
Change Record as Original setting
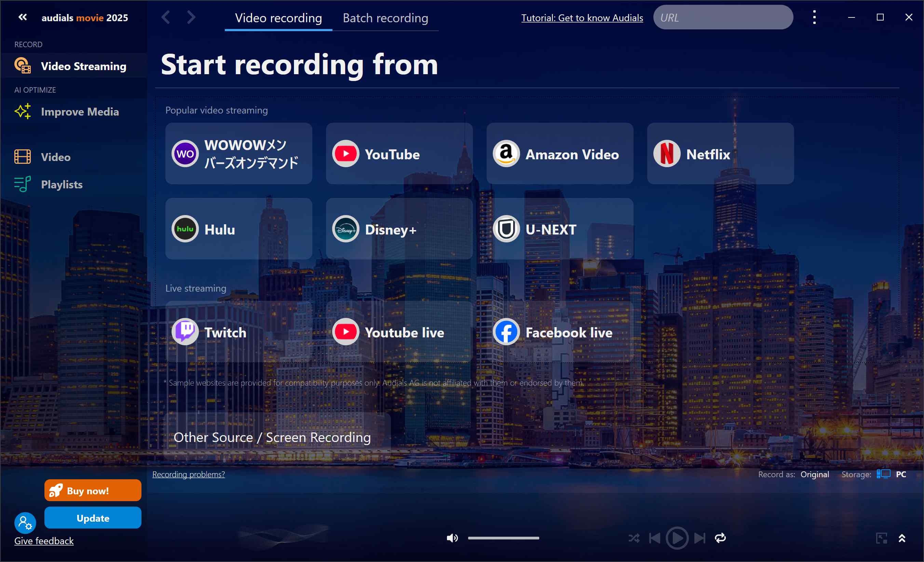814,474
